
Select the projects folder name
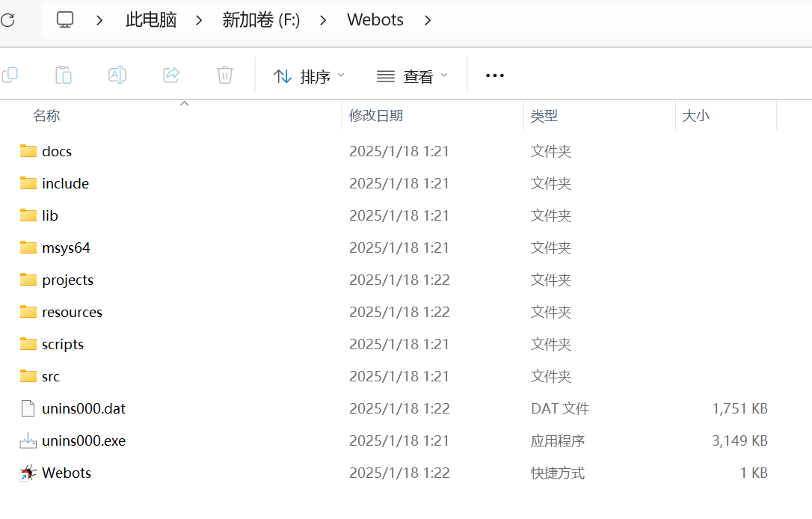click(x=67, y=280)
